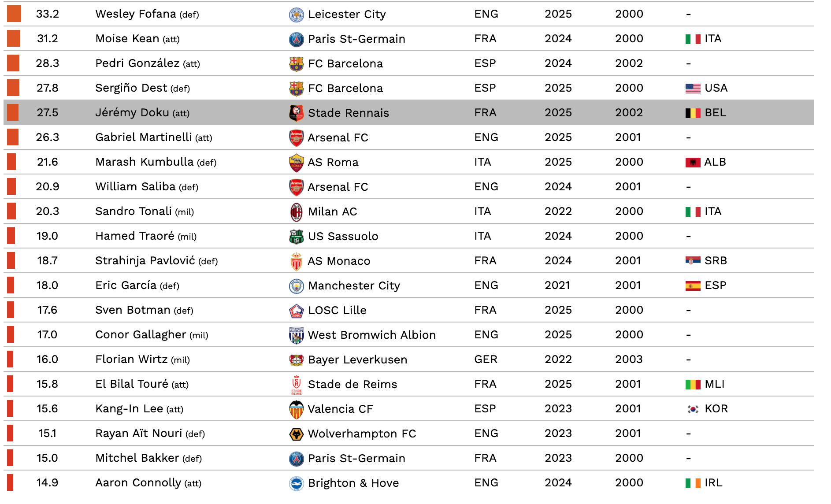Click the orange bar for Aaron Connolly
The width and height of the screenshot is (831, 504).
click(10, 483)
